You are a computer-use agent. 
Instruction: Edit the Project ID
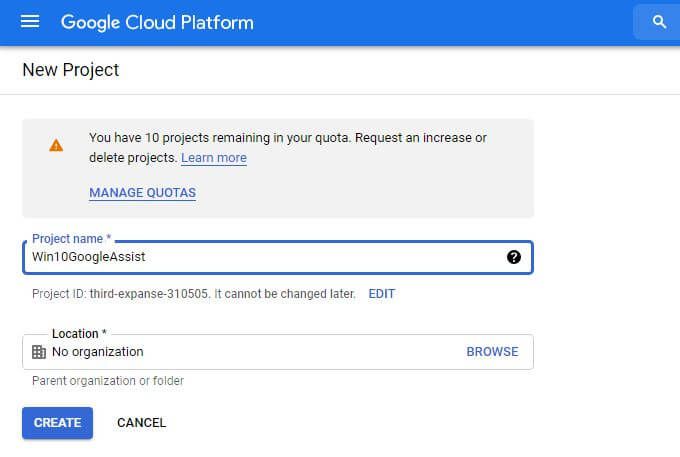point(382,294)
